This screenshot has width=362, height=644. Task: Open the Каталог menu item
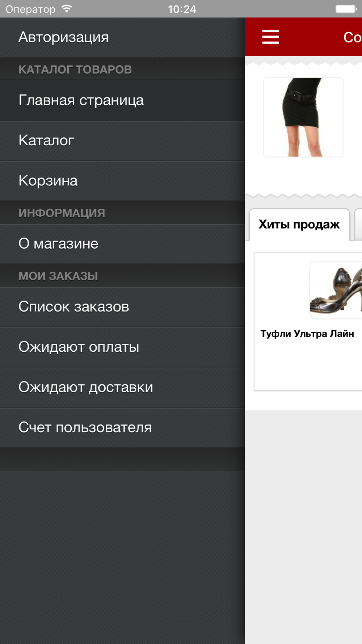(x=122, y=141)
